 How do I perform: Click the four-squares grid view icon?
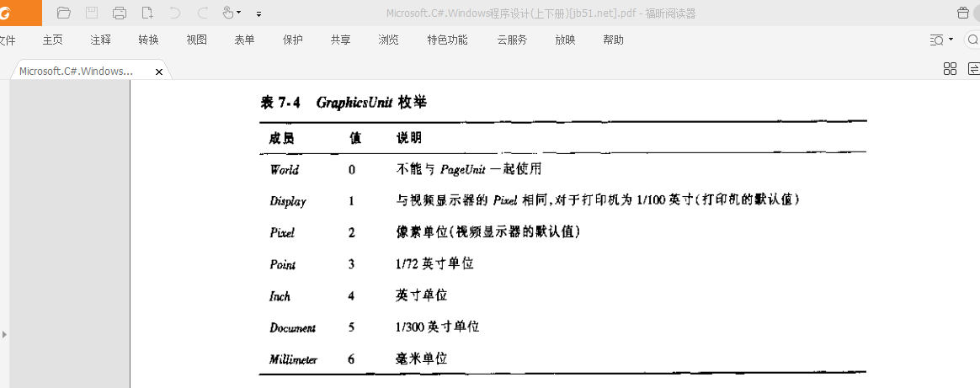coord(950,69)
